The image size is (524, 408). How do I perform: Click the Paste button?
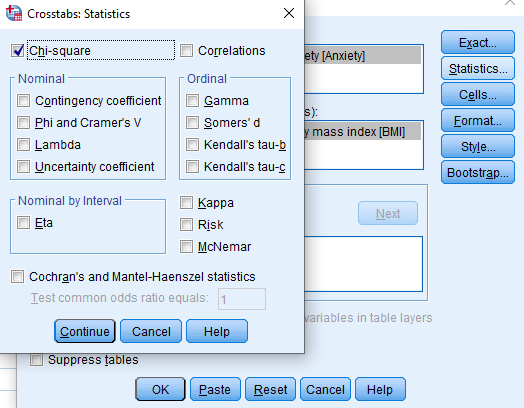pos(215,389)
